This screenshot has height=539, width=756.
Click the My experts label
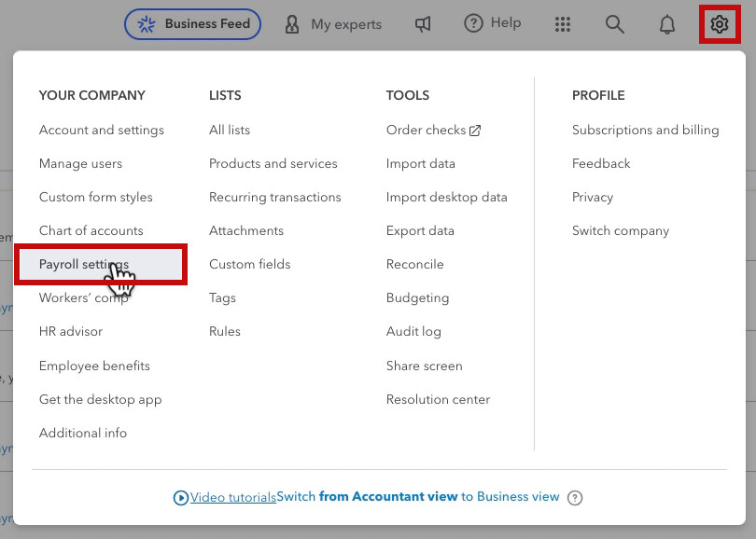(x=346, y=24)
